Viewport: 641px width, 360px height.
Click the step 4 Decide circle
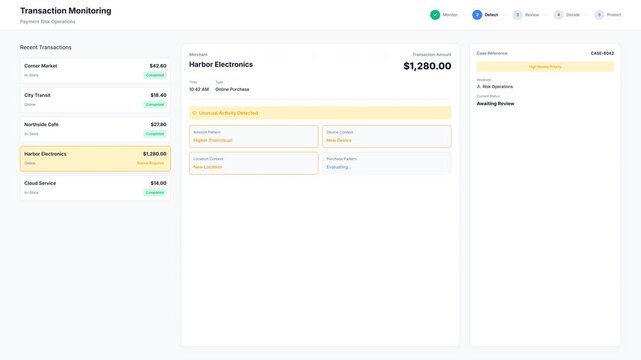(558, 15)
